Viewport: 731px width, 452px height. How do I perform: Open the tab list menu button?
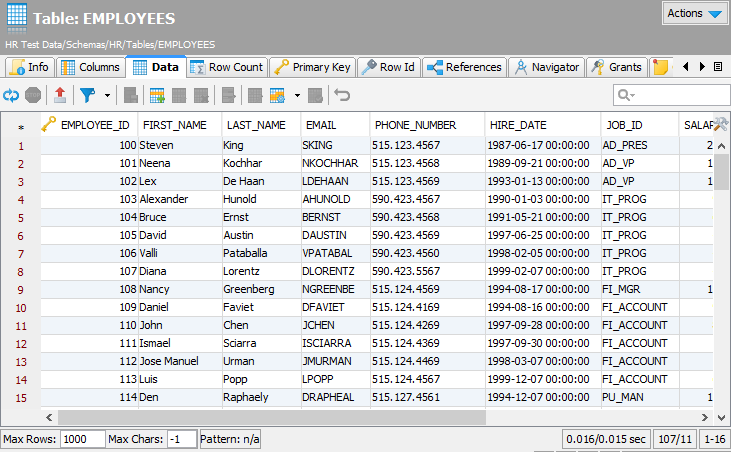(717, 67)
